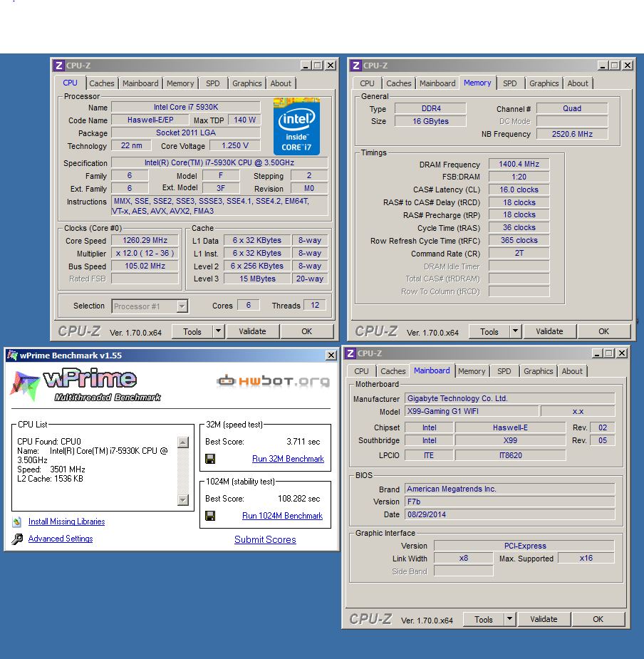
Task: Click Tools button in CPU-Z Mainboard window
Action: [x=484, y=619]
